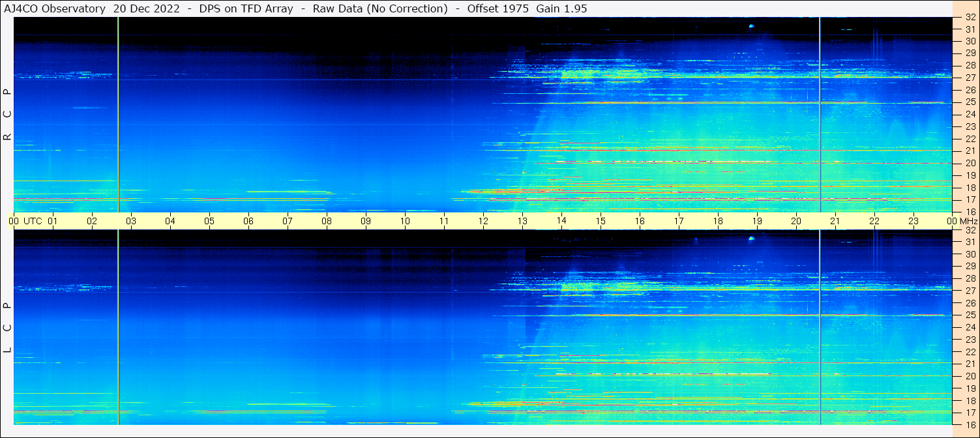Click the "AJ4CO Observatory" title text
The image size is (980, 438).
[x=55, y=8]
